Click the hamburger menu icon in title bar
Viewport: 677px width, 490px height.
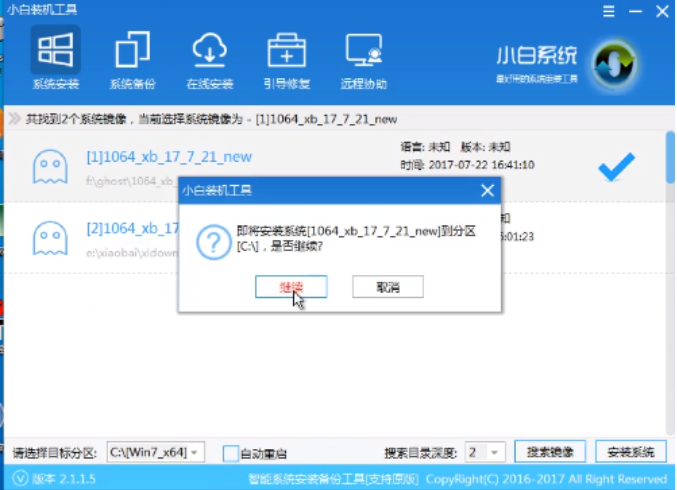[x=609, y=11]
